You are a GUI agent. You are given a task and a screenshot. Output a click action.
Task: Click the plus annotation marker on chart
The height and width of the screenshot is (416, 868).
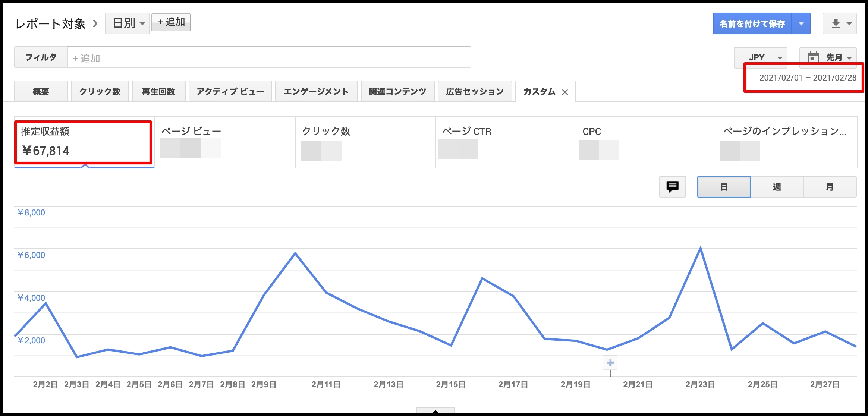coord(610,363)
